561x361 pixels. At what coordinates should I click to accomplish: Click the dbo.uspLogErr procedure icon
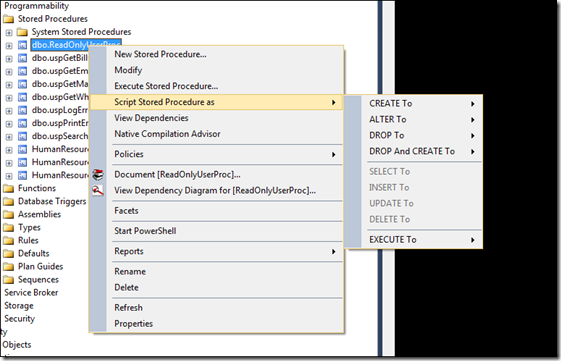[x=22, y=110]
